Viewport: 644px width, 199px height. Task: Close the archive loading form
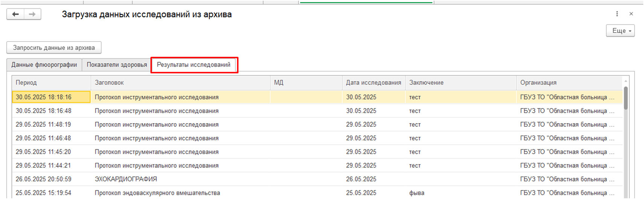[631, 14]
